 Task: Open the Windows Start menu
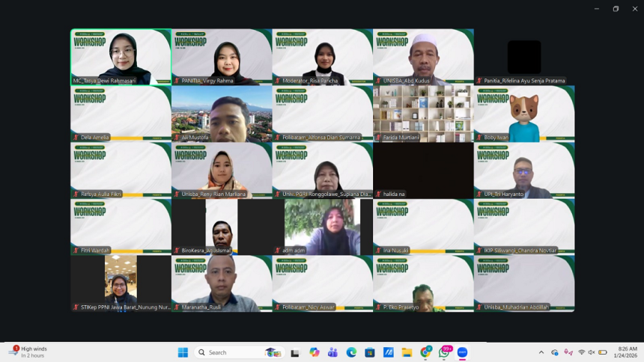click(x=183, y=352)
